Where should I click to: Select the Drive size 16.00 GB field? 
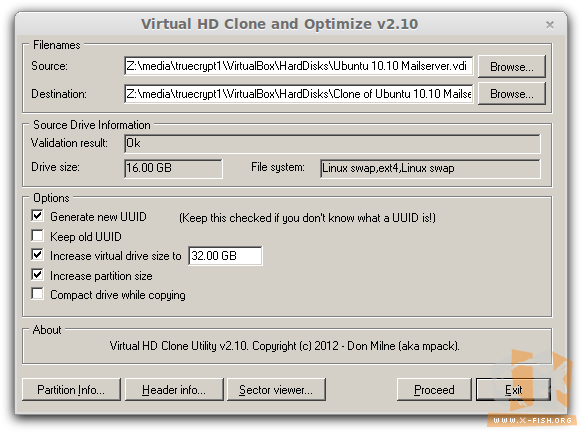[173, 168]
